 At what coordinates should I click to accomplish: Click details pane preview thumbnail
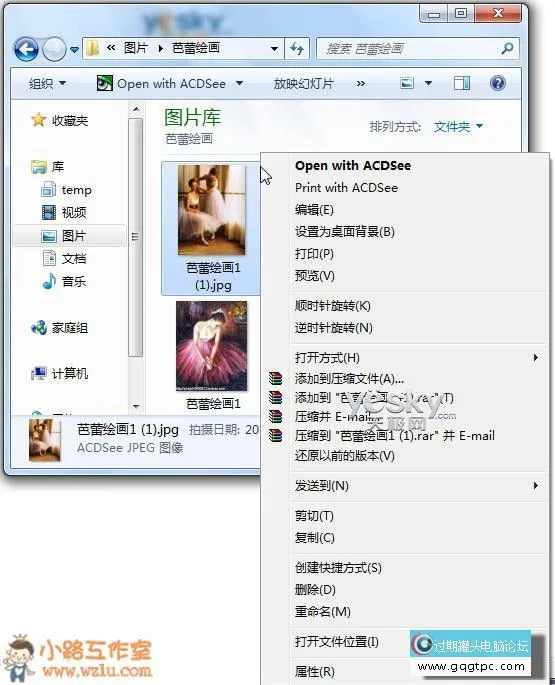[x=45, y=440]
